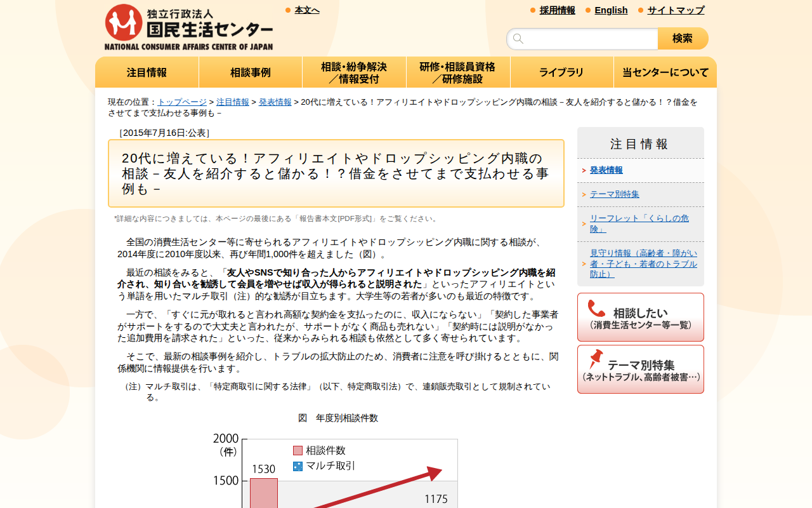This screenshot has width=812, height=508.
Task: Click the red phone icon on 相談したい banner
Action: click(x=596, y=309)
